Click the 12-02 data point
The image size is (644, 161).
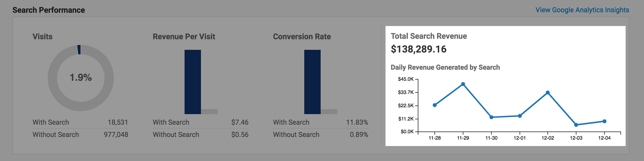click(548, 93)
